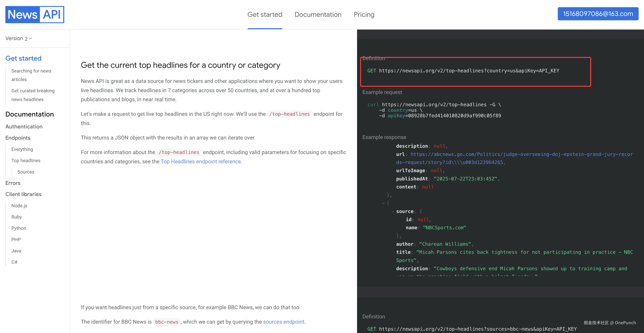Screen dimensions: 644x333
Task: Click the account email button
Action: point(598,14)
